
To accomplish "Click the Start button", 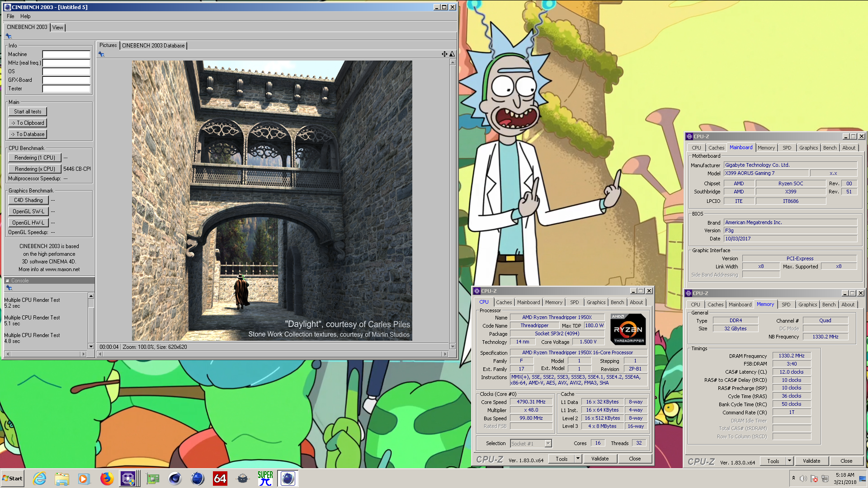I will click(x=13, y=479).
